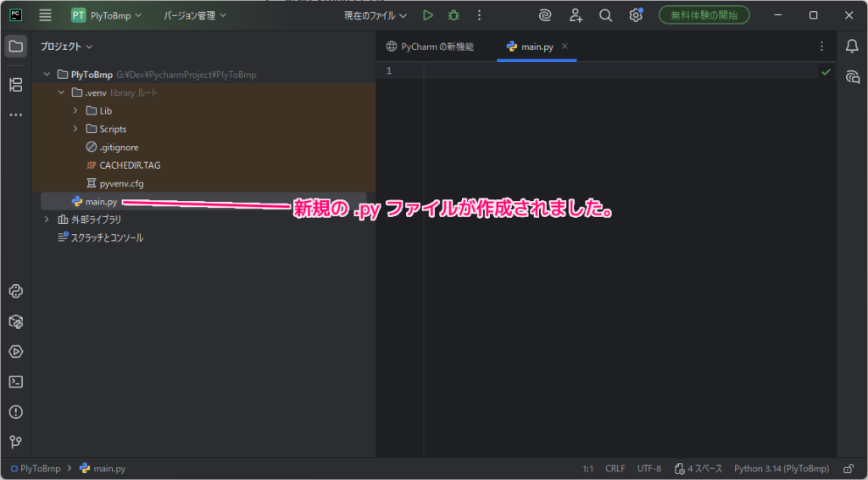The height and width of the screenshot is (480, 868).
Task: Click the green inspection checkmark in editor
Action: [x=826, y=71]
